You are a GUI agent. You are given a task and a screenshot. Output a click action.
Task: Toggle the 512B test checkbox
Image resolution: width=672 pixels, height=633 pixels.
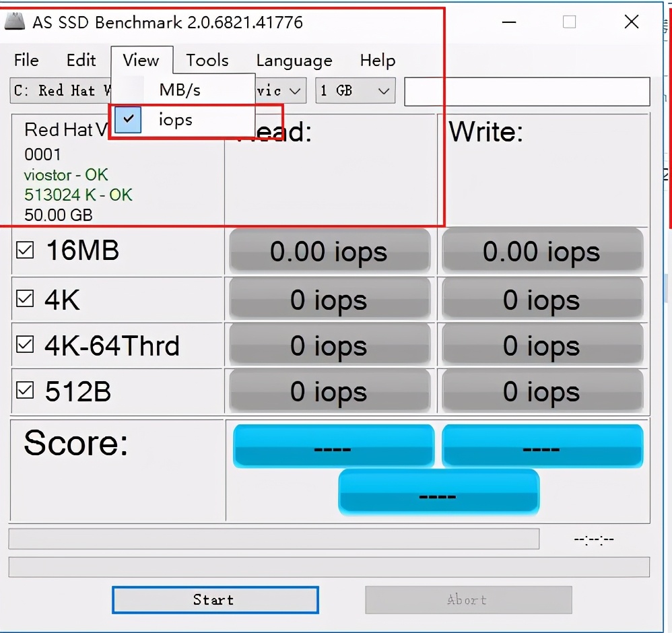25,391
